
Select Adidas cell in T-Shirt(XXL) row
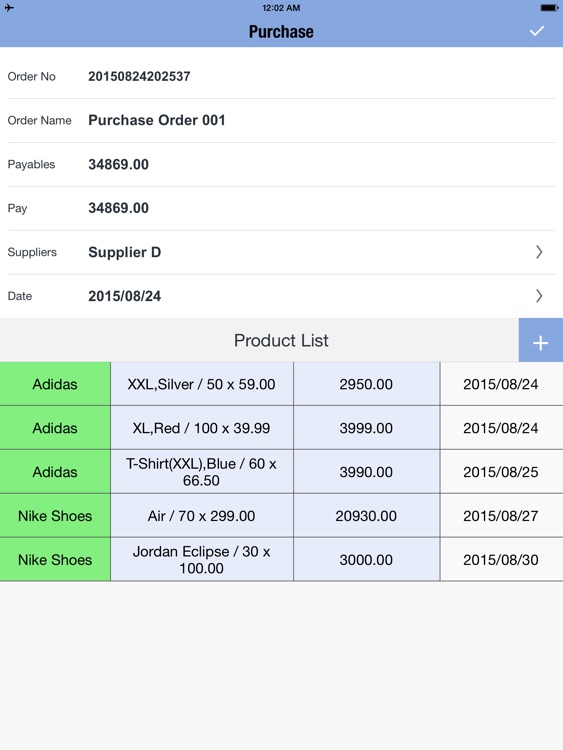point(55,472)
